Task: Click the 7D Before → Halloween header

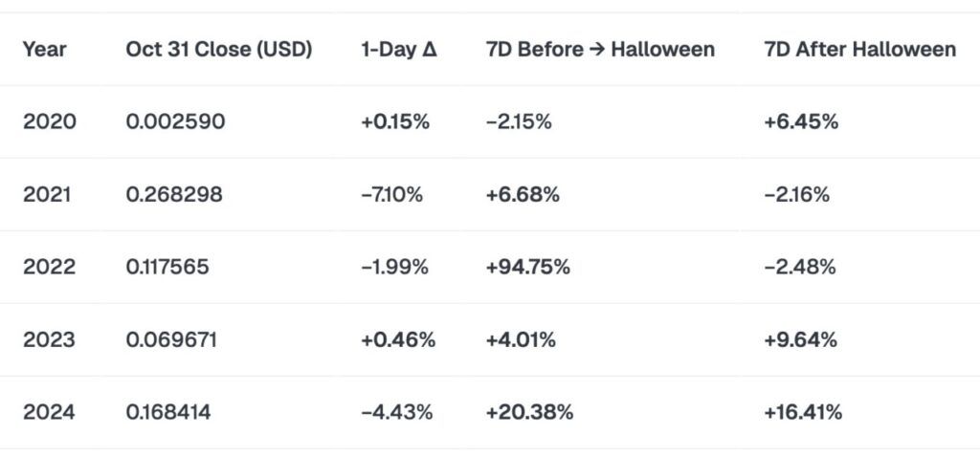Action: coord(600,49)
